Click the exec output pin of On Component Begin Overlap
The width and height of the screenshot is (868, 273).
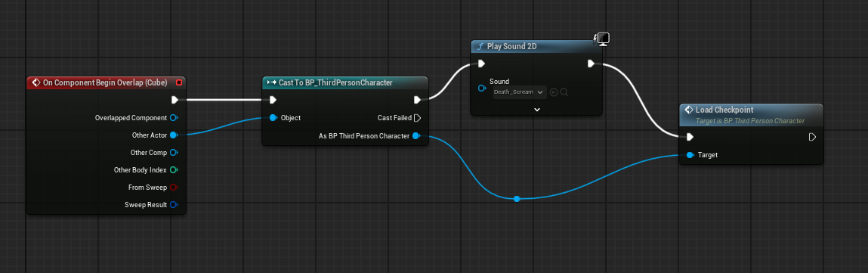(175, 101)
